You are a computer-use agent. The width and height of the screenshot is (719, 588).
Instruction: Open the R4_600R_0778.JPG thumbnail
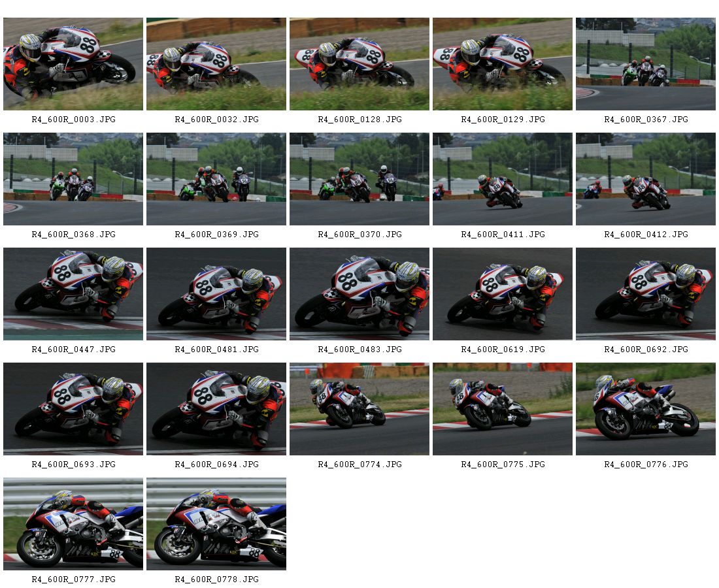point(216,524)
